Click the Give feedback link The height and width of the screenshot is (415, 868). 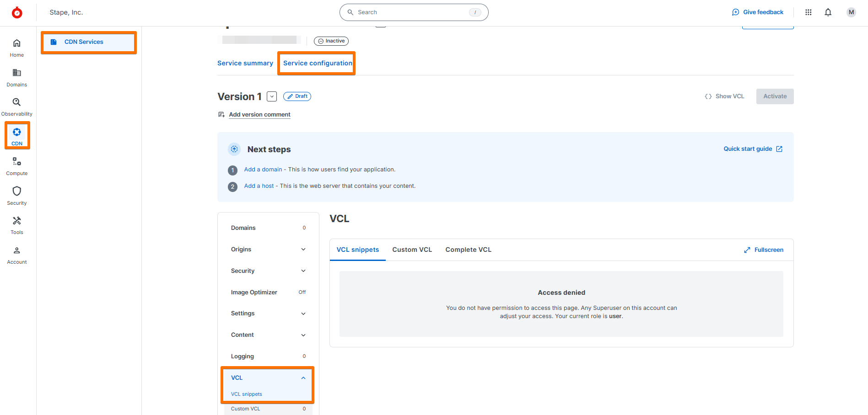[758, 12]
